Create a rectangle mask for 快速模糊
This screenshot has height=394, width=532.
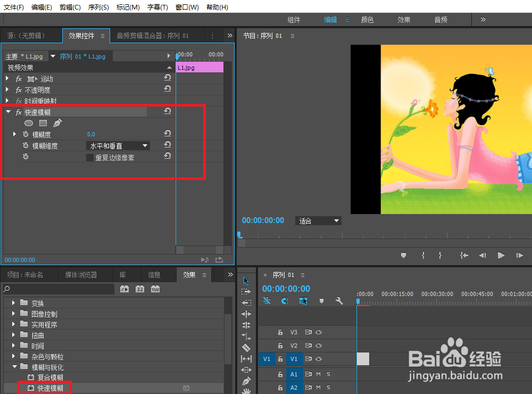(x=43, y=123)
